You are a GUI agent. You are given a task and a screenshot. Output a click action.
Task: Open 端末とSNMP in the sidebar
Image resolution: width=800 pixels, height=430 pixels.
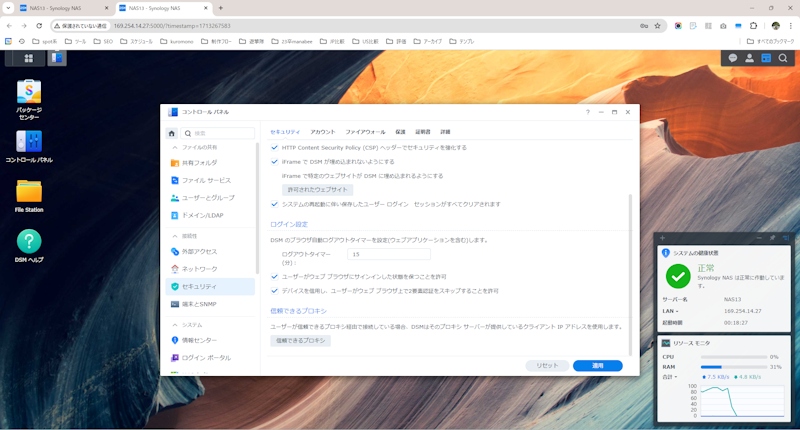210,304
